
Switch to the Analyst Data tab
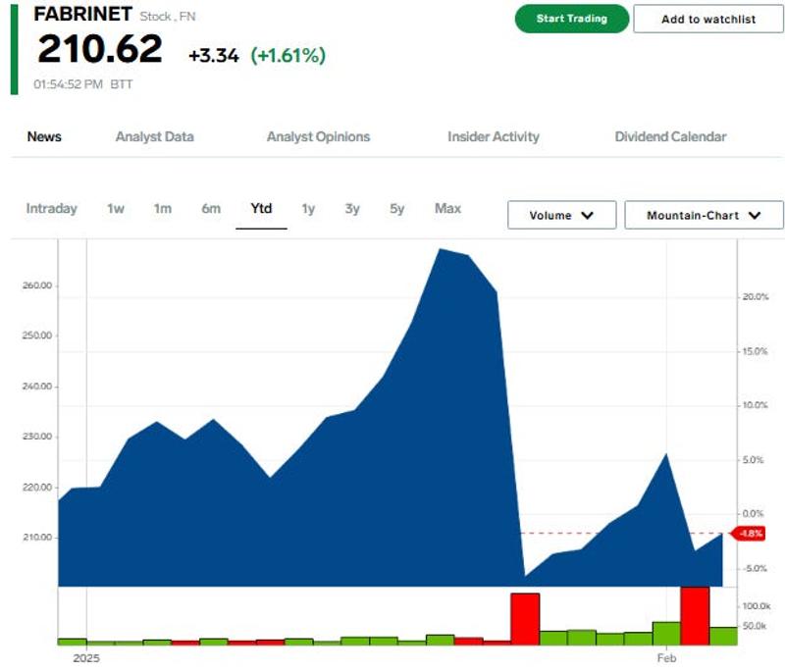click(155, 136)
